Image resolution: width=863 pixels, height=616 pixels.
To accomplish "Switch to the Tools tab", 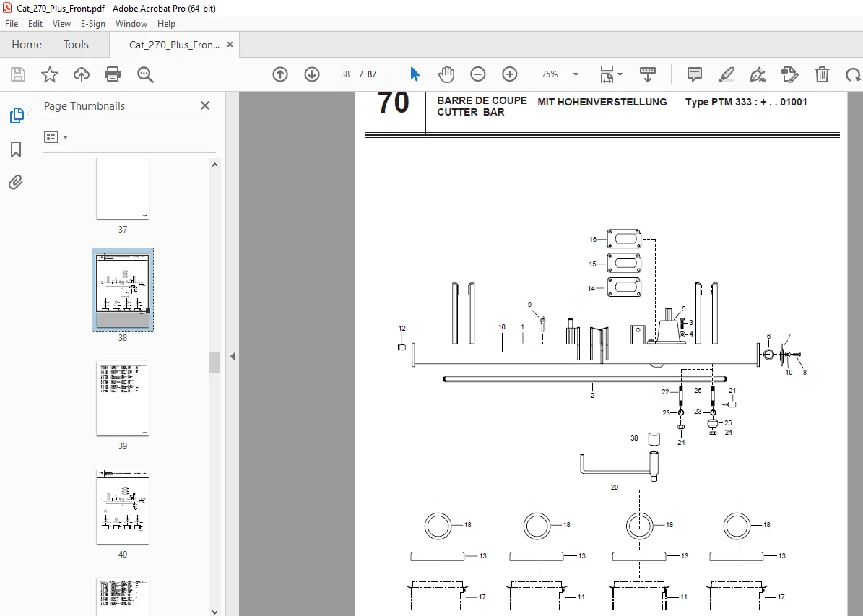I will (76, 45).
